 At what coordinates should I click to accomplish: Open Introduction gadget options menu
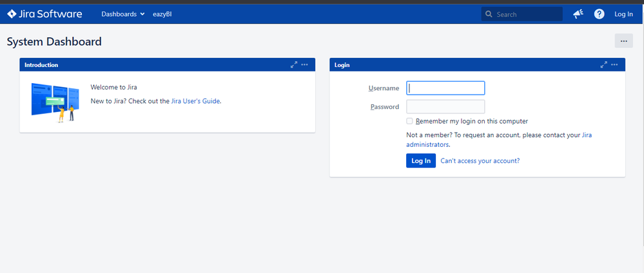coord(304,64)
